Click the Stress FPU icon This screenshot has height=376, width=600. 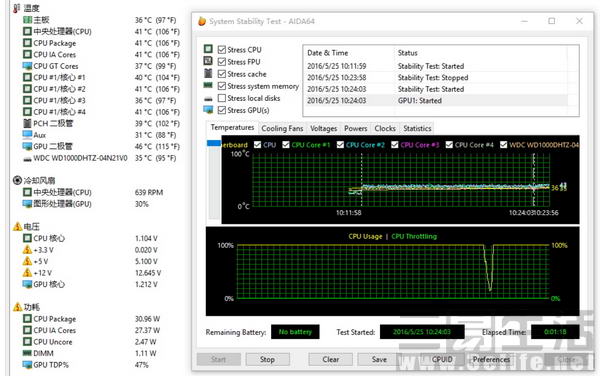[208, 61]
